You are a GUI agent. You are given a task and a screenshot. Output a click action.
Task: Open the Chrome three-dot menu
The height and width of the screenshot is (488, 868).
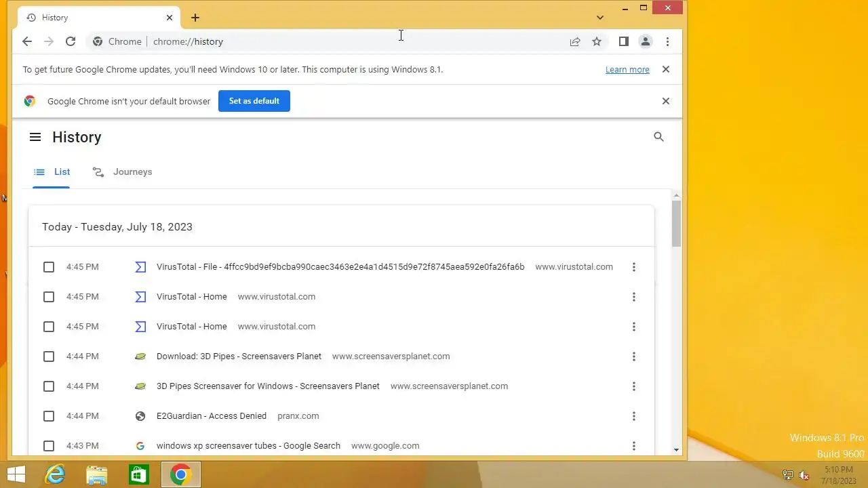[x=667, y=41]
